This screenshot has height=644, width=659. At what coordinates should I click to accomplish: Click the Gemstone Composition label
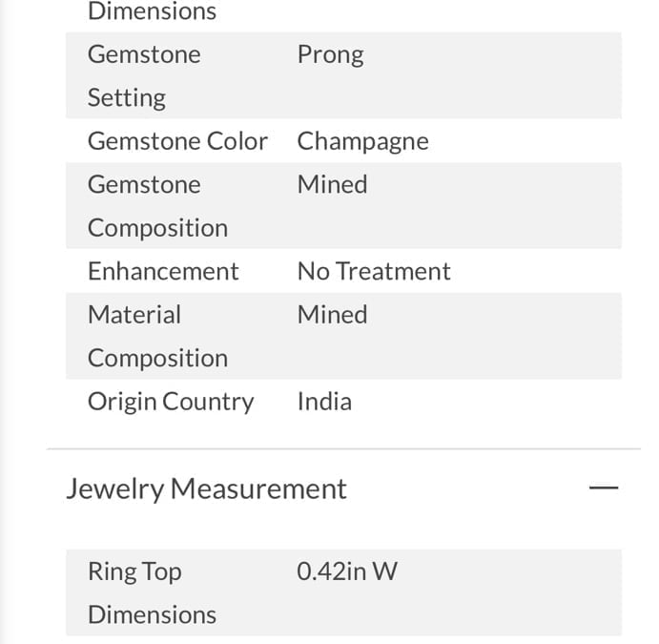[x=157, y=206]
